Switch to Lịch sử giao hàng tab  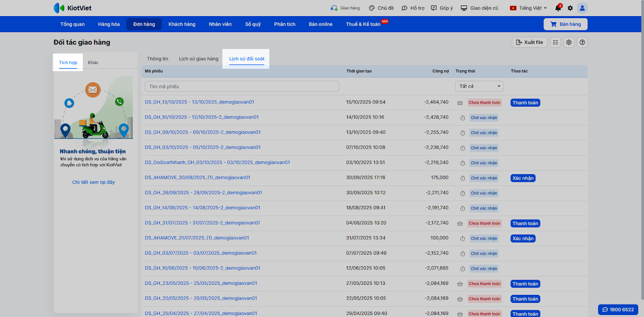click(x=198, y=59)
